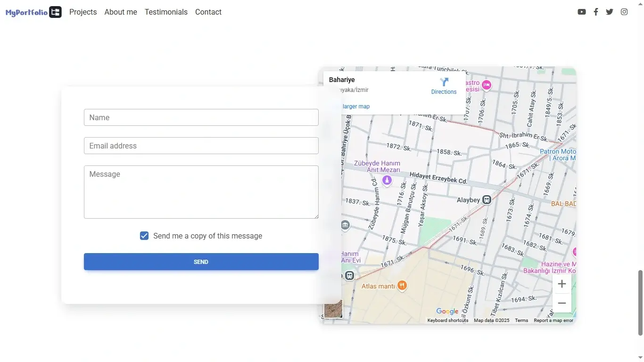Click the page vertical scrollbar thumb
Image resolution: width=644 pixels, height=362 pixels.
coord(640,303)
